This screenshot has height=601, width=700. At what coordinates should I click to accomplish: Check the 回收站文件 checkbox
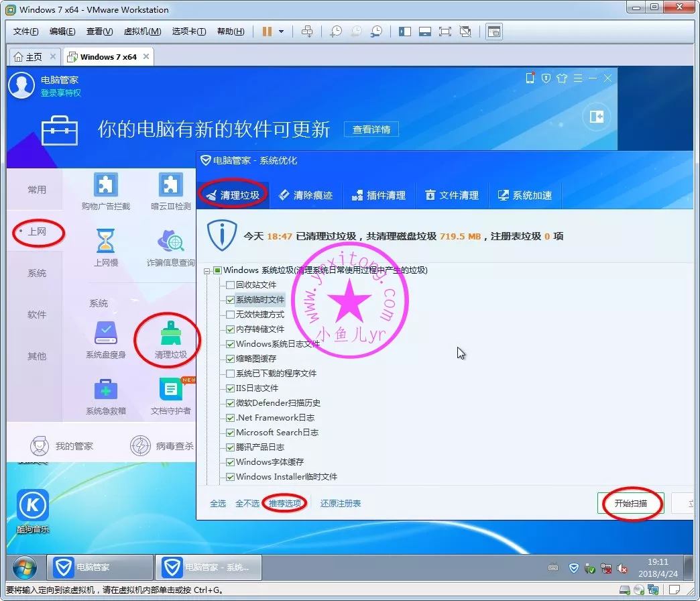(231, 285)
